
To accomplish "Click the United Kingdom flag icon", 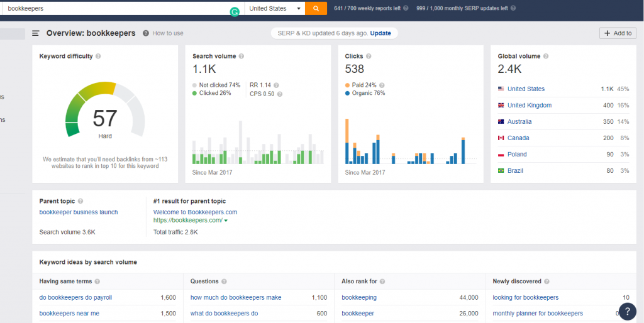I will tap(501, 105).
